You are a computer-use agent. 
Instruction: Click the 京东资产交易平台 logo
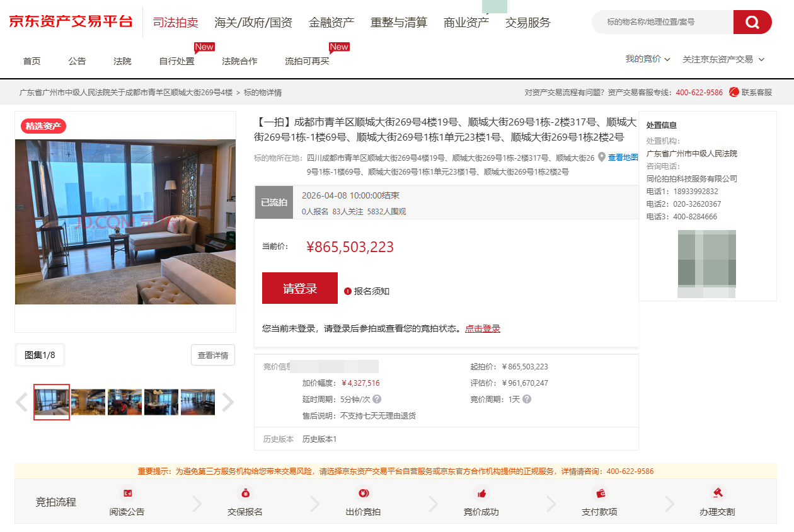(x=69, y=21)
